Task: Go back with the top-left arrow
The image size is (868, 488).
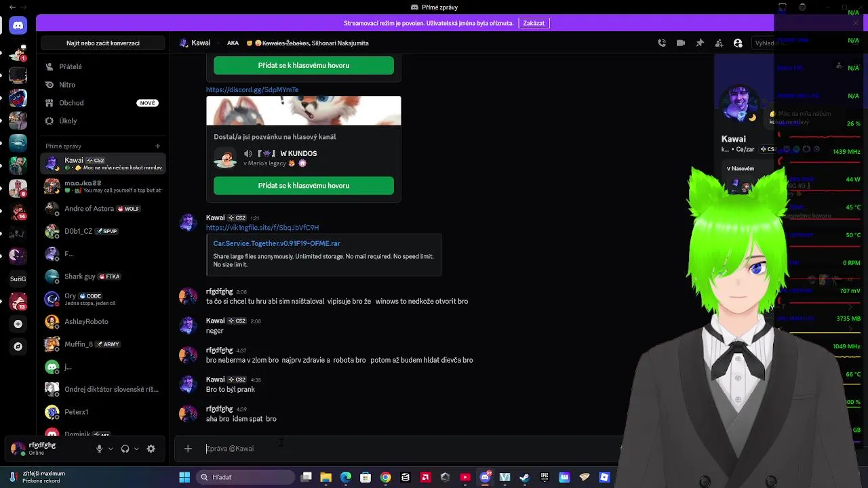Action: click(12, 7)
